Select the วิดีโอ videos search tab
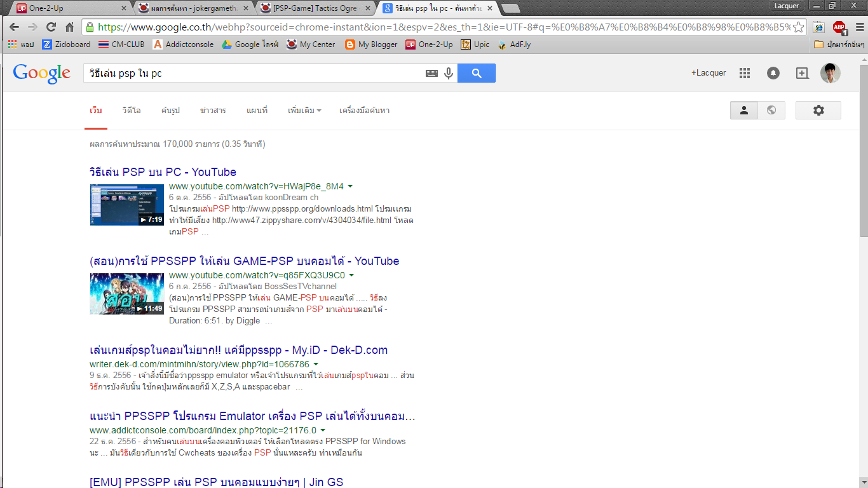Viewport: 868px width, 488px height. (132, 111)
